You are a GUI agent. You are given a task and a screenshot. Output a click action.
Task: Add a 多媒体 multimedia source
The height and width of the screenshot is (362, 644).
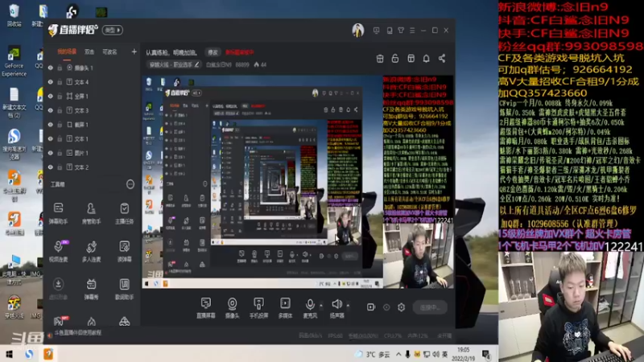tap(285, 308)
